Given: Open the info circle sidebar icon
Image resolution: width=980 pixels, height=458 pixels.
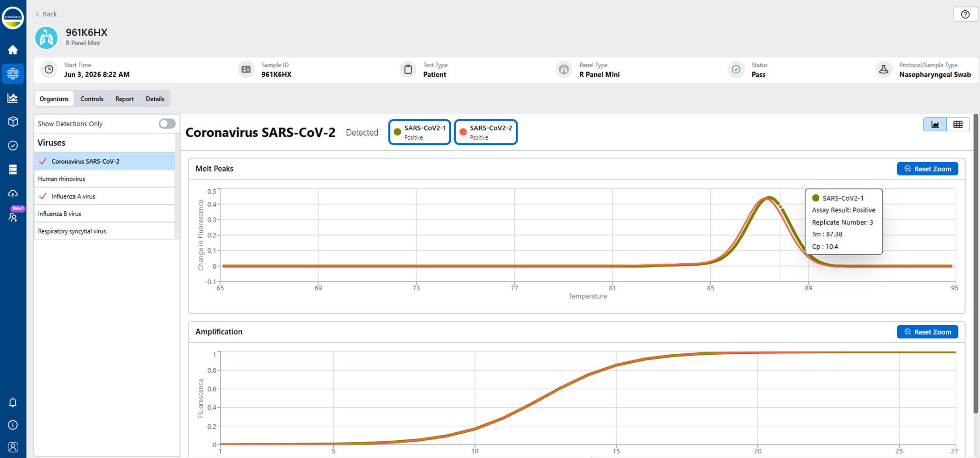Looking at the screenshot, I should click(x=13, y=425).
